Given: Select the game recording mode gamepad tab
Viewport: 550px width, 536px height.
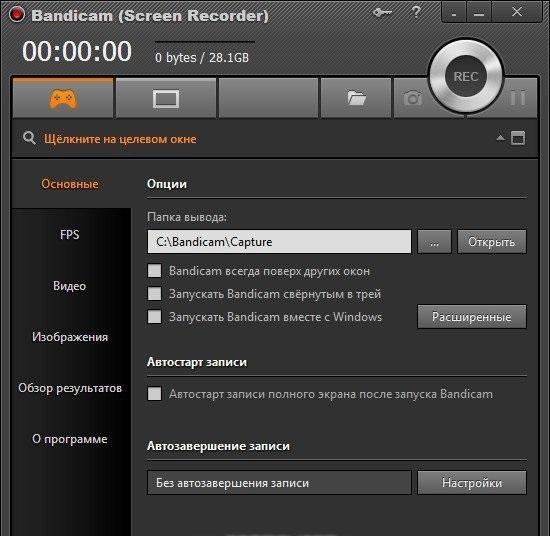Looking at the screenshot, I should coord(63,98).
